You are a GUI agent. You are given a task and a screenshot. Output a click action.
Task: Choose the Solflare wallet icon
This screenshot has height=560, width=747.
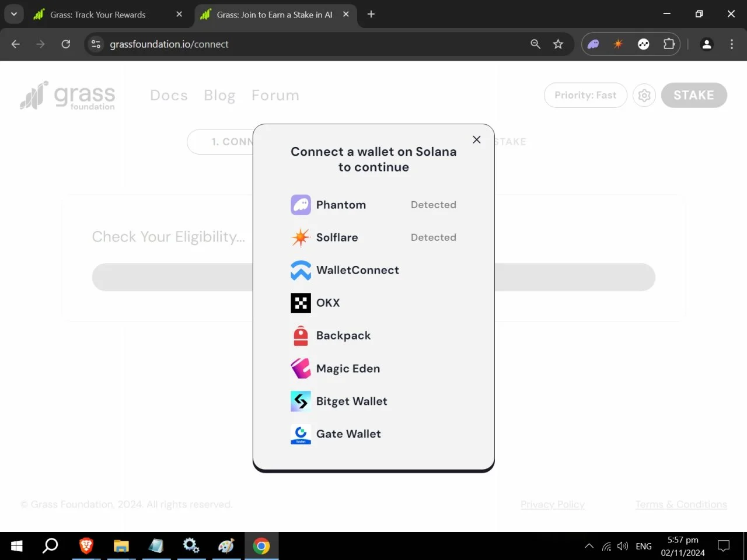click(x=301, y=237)
